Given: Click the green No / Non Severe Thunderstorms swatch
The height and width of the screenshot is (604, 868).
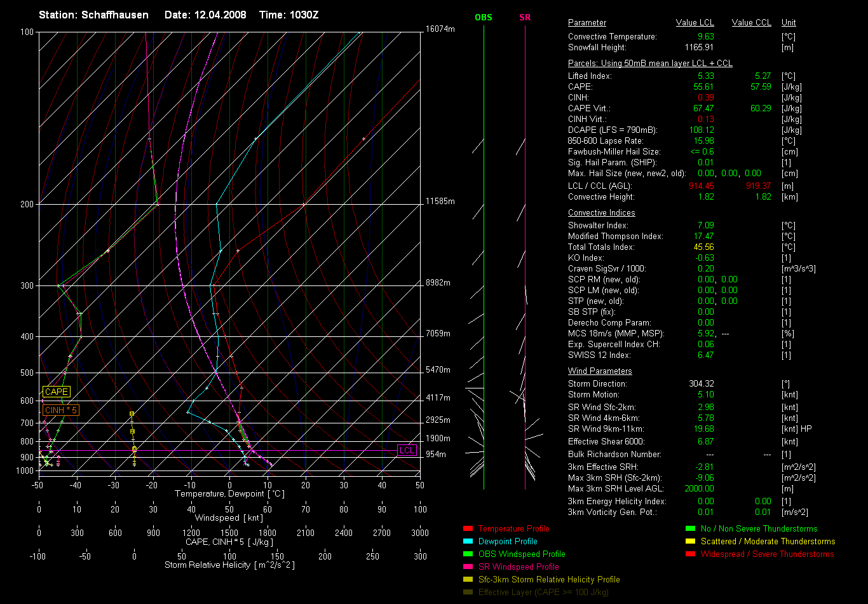Looking at the screenshot, I should (x=690, y=529).
